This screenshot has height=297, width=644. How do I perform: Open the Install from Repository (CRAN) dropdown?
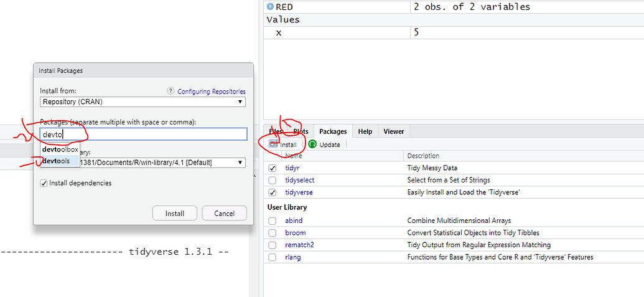(x=142, y=102)
